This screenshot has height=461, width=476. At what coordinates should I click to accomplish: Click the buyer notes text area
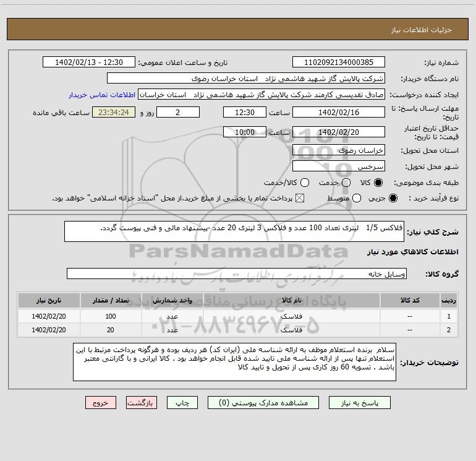pyautogui.click(x=234, y=362)
